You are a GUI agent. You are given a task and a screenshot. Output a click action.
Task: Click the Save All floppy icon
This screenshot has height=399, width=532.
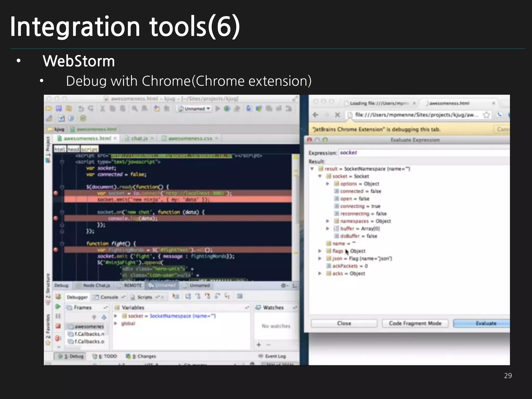point(59,108)
